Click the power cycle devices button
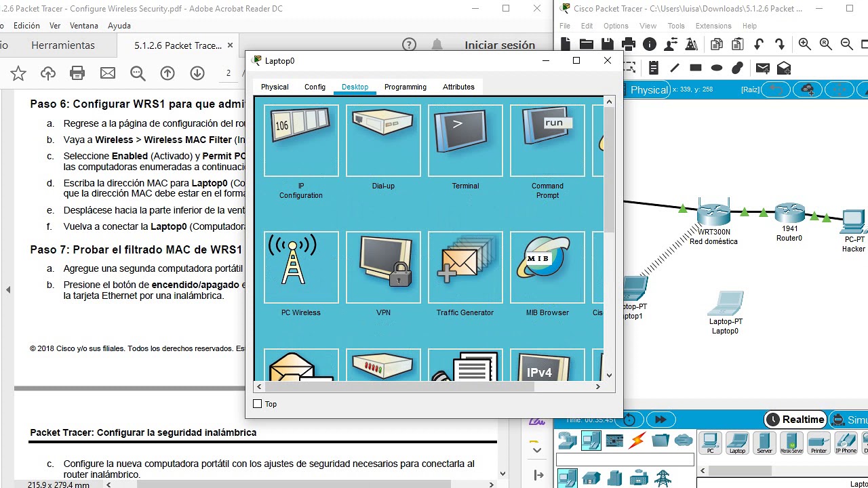 [630, 420]
